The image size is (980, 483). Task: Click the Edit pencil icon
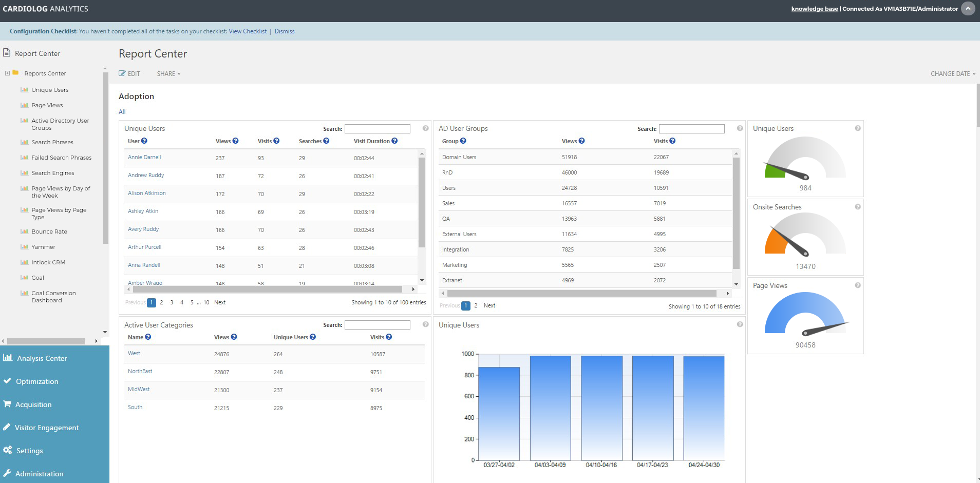pos(122,73)
